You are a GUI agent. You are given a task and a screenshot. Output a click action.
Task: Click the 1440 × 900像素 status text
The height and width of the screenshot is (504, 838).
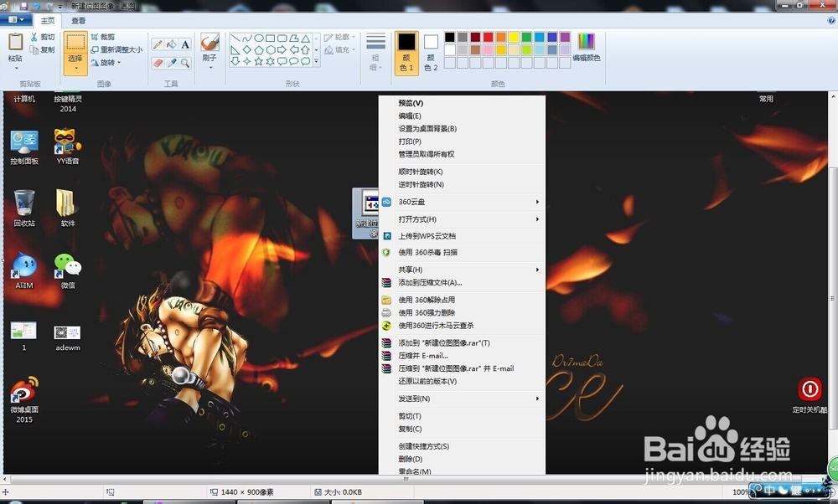click(247, 491)
